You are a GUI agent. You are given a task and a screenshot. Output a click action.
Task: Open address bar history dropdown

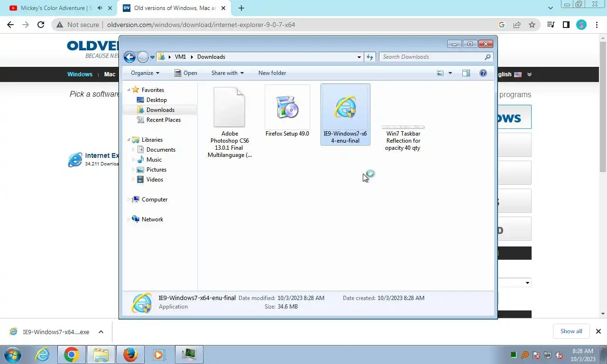[359, 57]
